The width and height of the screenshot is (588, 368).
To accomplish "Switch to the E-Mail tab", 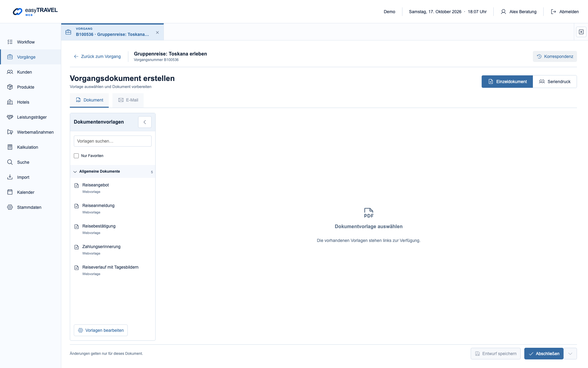I will (128, 100).
